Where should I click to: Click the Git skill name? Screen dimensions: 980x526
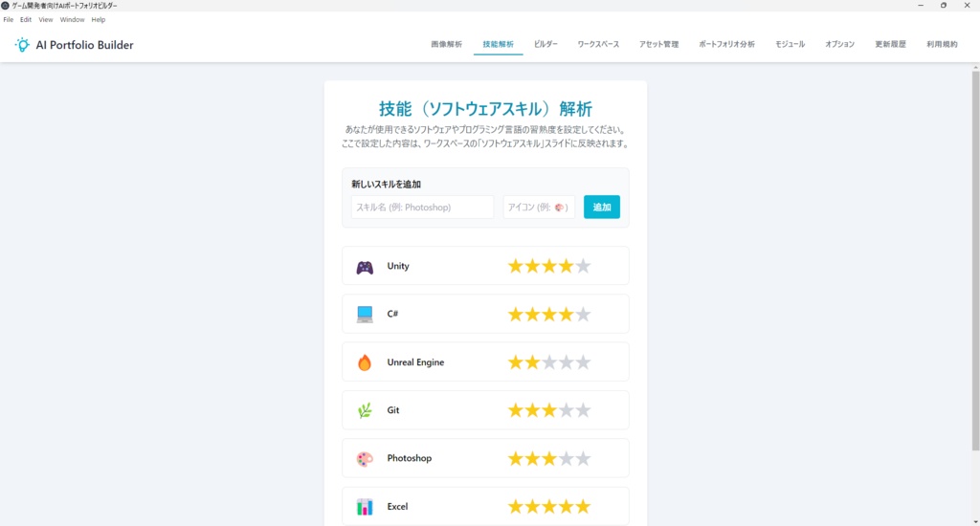(393, 410)
